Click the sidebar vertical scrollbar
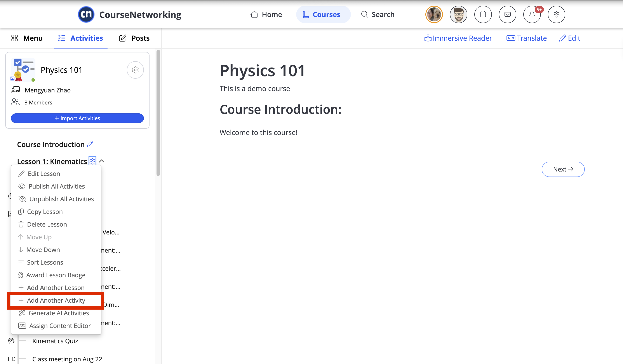The height and width of the screenshot is (364, 623). click(x=158, y=113)
